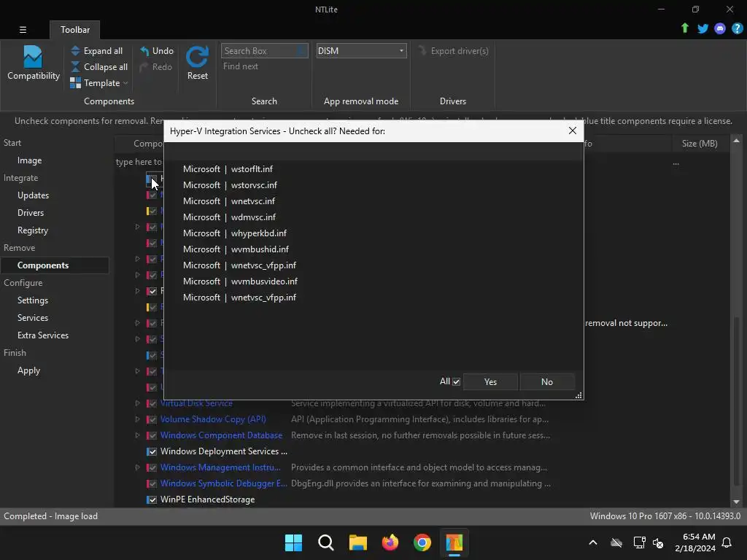Decline with the No button
Viewport: 747px width, 560px height.
(547, 381)
